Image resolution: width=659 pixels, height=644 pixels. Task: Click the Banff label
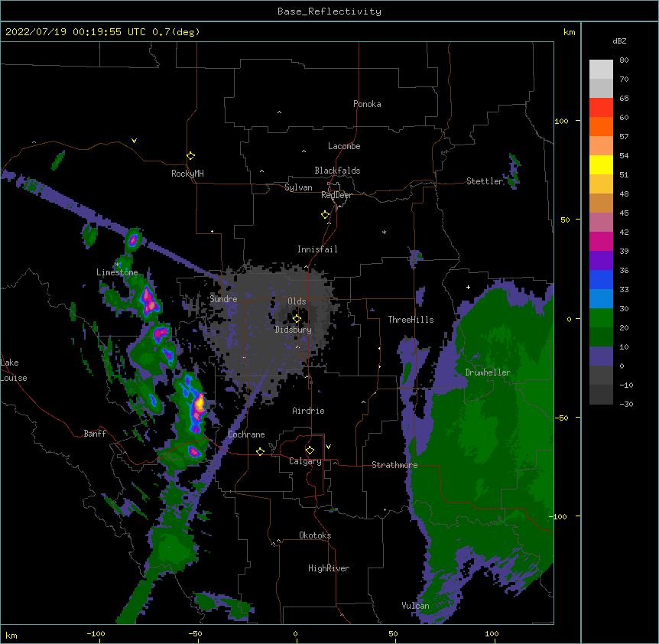pos(95,434)
